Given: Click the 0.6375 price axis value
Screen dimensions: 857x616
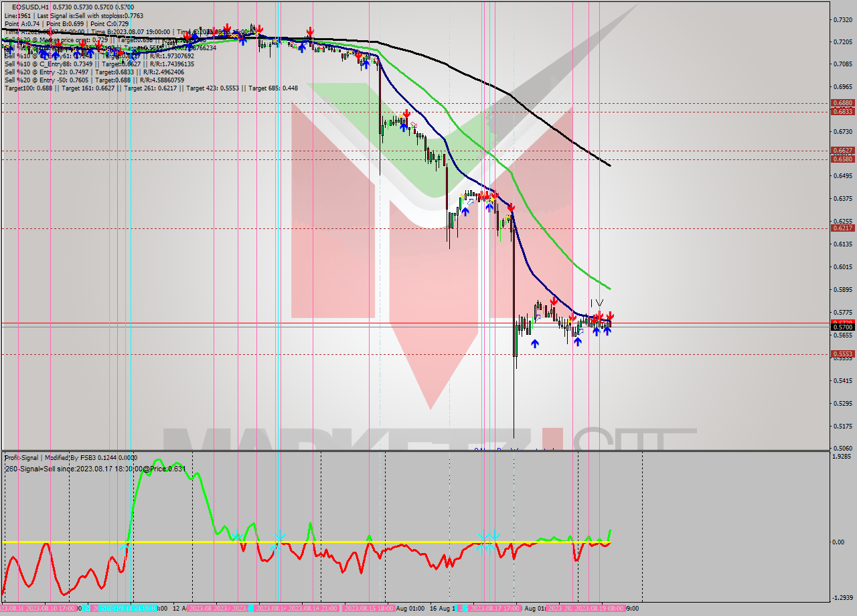Looking at the screenshot, I should (842, 198).
